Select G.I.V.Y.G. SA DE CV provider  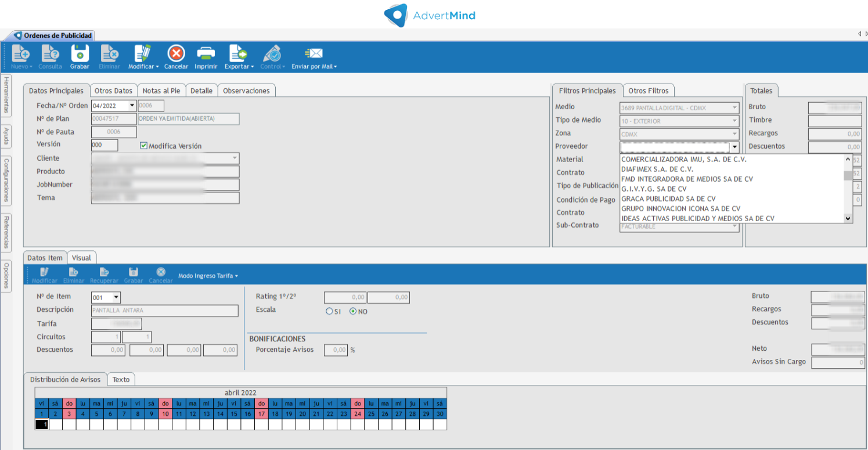tap(732, 189)
